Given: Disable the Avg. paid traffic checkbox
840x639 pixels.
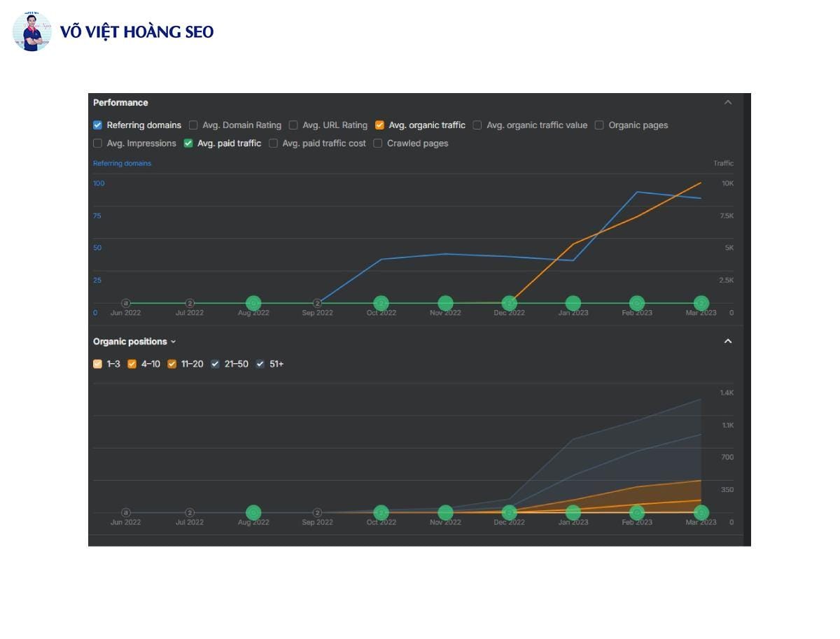Looking at the screenshot, I should 188,143.
